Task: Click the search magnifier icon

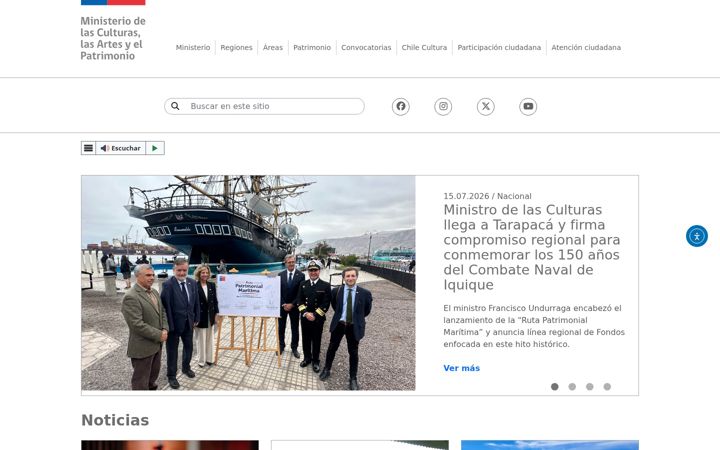Action: pos(175,106)
